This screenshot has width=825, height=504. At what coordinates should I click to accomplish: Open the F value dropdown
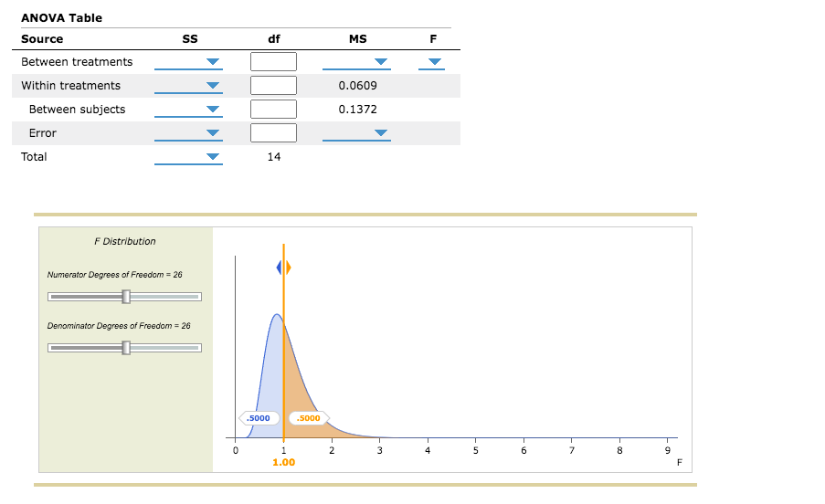431,62
